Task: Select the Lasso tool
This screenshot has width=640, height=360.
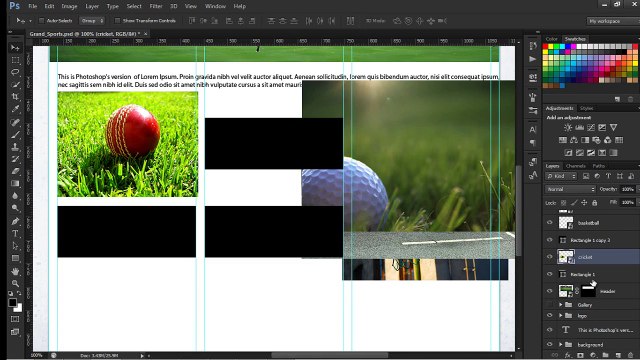Action: click(15, 72)
